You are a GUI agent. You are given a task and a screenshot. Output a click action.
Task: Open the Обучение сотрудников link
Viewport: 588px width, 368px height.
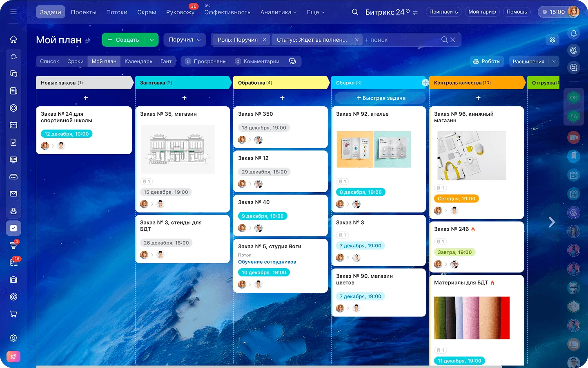pyautogui.click(x=267, y=262)
